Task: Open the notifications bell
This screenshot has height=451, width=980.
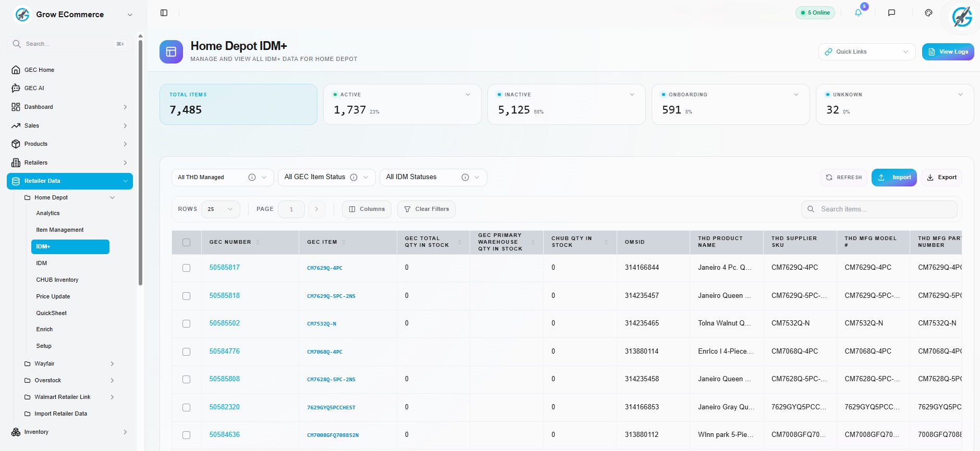Action: (x=858, y=12)
